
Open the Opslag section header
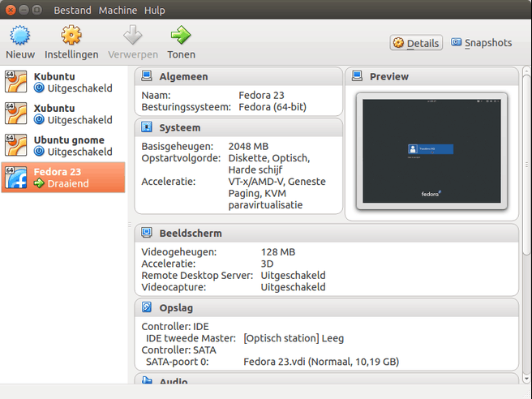click(326, 307)
